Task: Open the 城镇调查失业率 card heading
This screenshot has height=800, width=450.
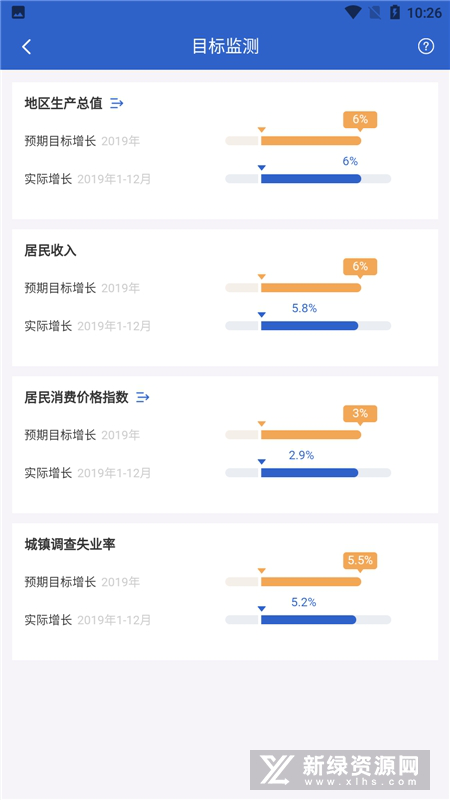Action: coord(70,544)
